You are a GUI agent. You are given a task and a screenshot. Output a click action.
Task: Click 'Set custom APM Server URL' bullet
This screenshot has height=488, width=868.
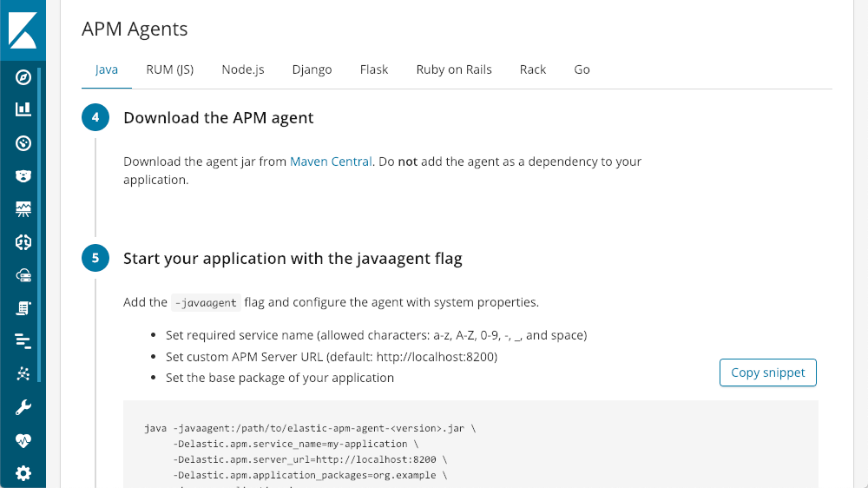pos(331,357)
